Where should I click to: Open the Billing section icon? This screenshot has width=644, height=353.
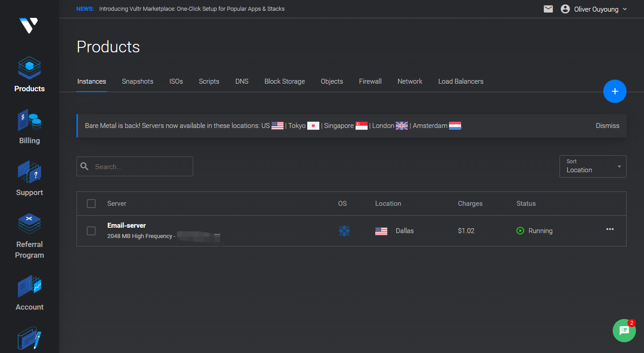coord(30,120)
